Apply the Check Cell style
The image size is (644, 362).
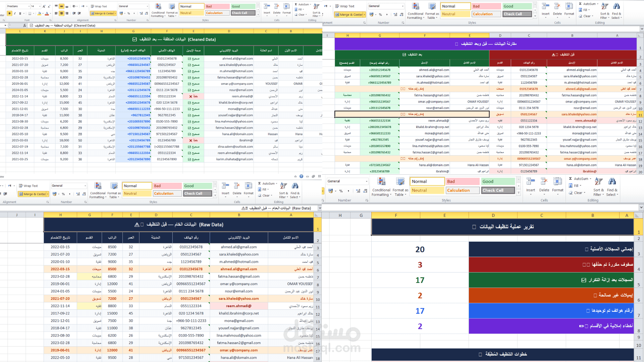pos(243,13)
